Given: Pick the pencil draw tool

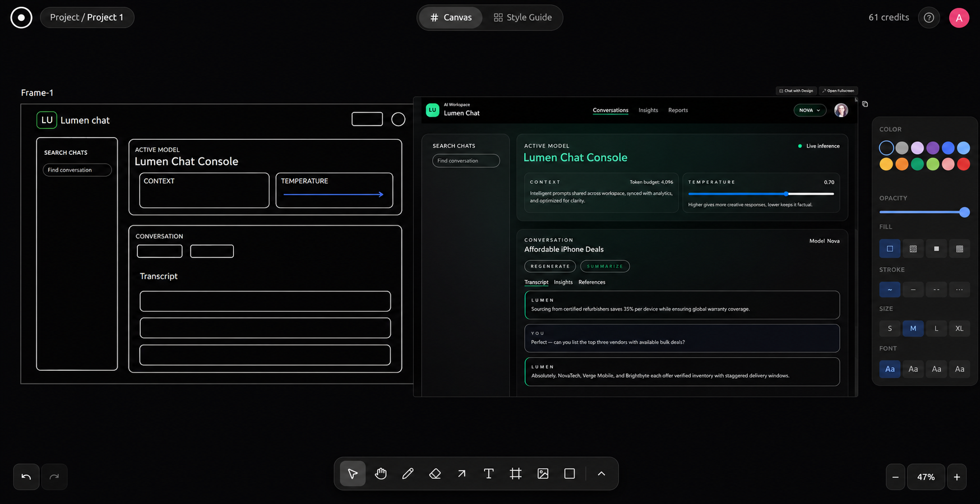Looking at the screenshot, I should point(408,474).
